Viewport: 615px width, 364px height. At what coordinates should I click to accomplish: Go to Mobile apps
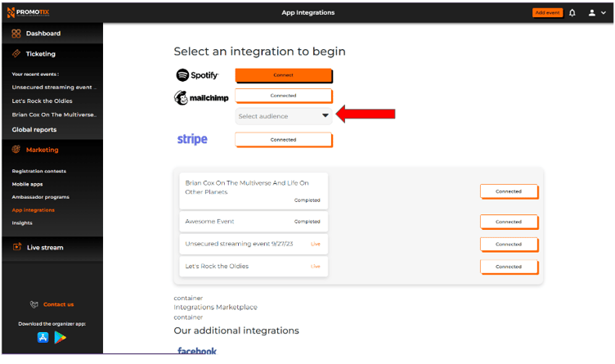pyautogui.click(x=27, y=184)
